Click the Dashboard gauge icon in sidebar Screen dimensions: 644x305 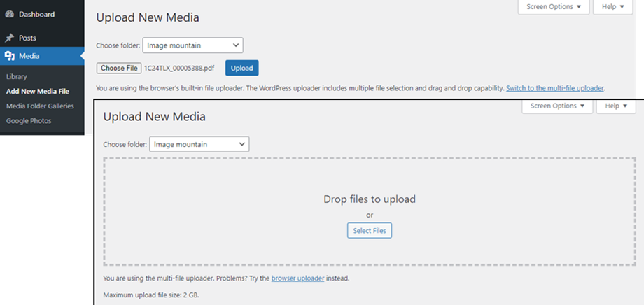[10, 14]
